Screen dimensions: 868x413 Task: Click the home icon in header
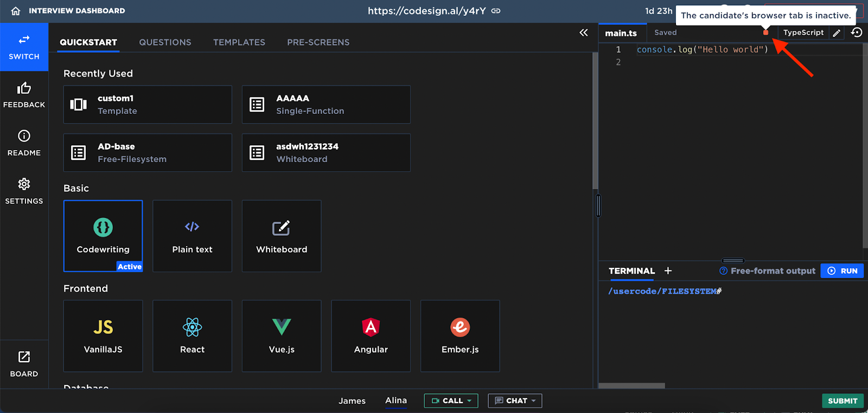16,11
